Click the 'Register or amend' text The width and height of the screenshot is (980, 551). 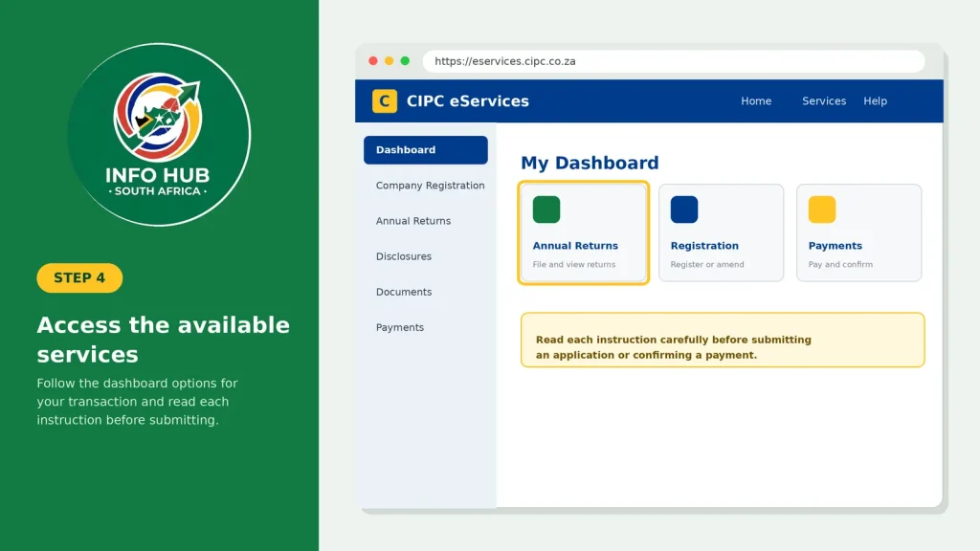tap(707, 264)
